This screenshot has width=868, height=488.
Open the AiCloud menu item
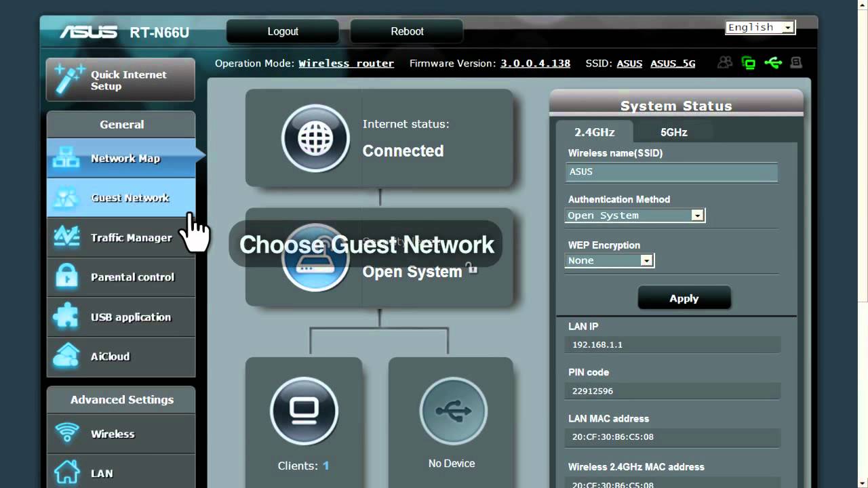click(121, 356)
